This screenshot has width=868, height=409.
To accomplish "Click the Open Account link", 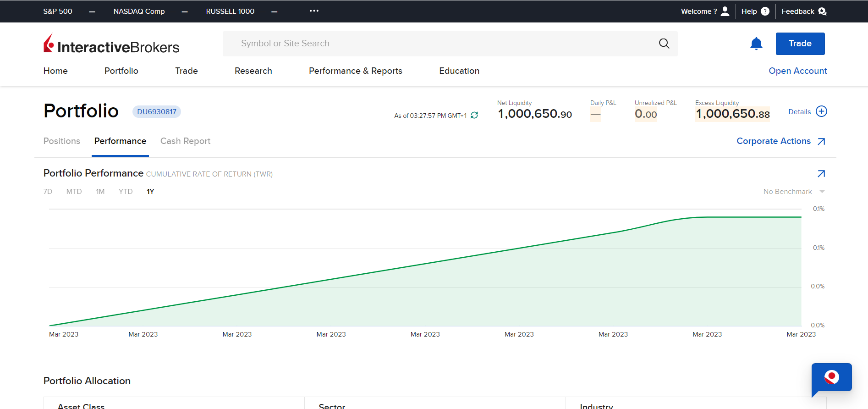I will click(x=798, y=71).
